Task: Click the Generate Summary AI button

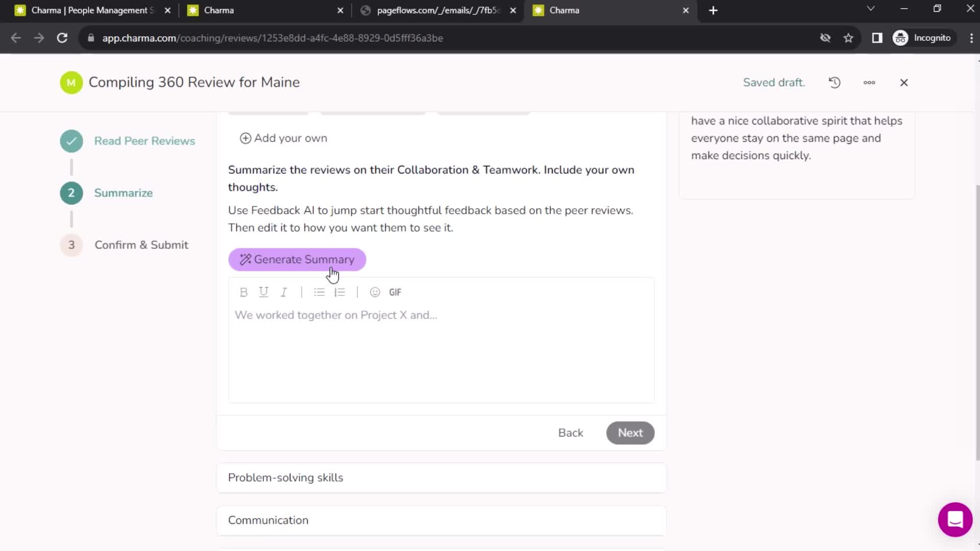Action: (298, 260)
